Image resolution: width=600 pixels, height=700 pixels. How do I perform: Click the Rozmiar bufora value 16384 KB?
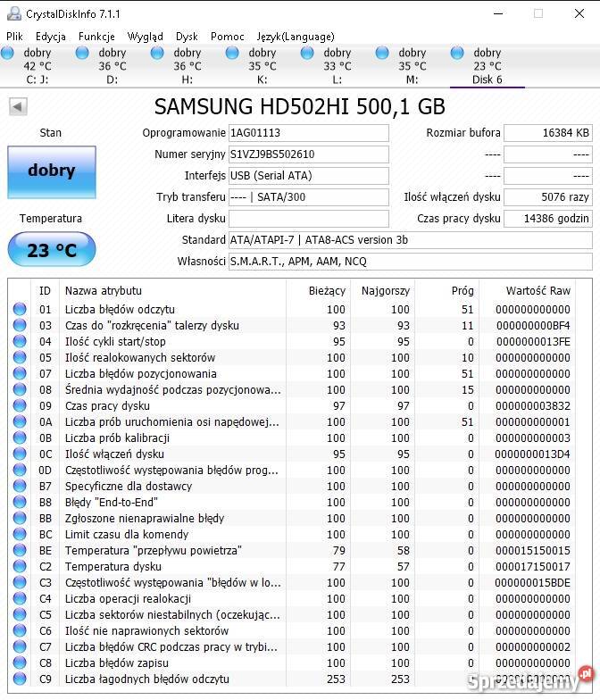548,133
